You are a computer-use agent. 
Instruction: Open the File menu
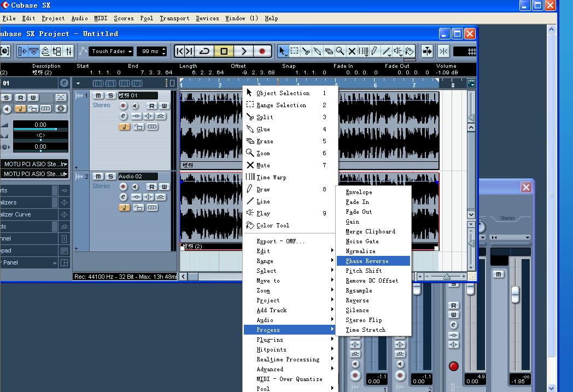pyautogui.click(x=9, y=18)
